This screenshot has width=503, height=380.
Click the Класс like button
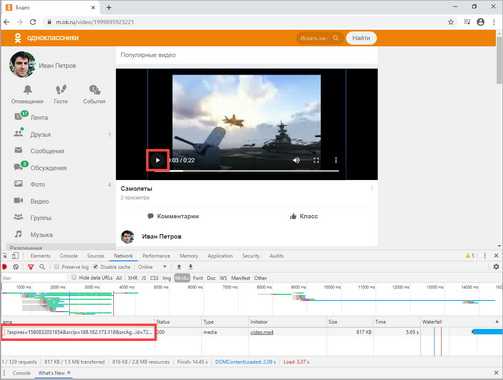[304, 216]
